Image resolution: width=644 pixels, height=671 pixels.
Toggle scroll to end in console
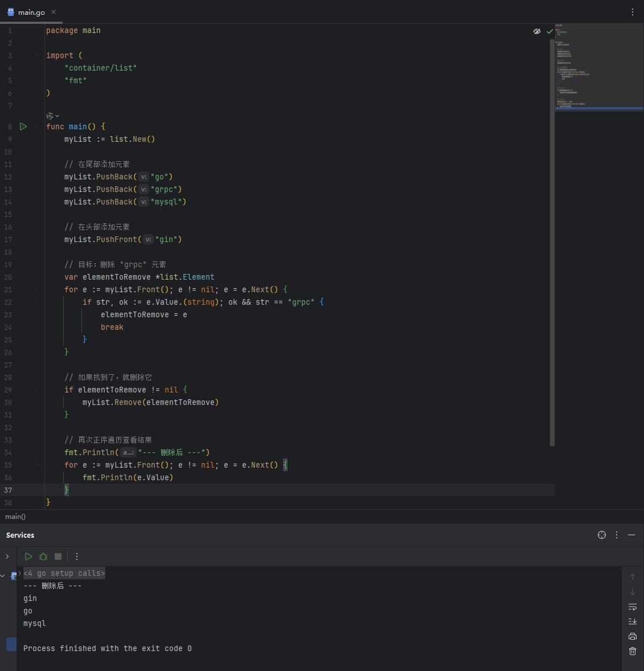(x=633, y=621)
